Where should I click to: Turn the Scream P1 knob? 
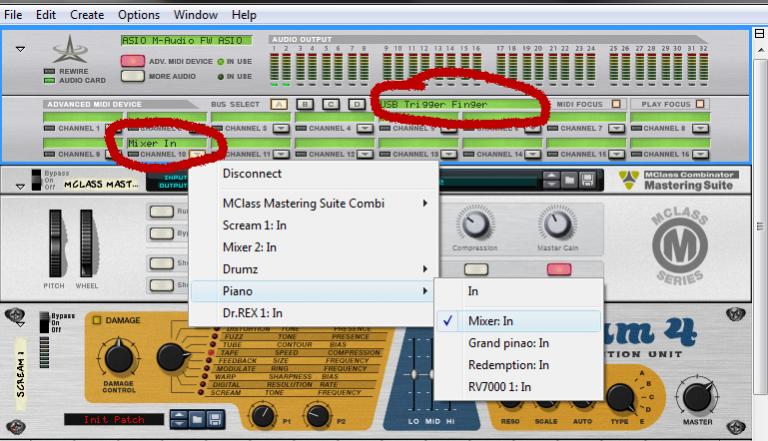(x=263, y=416)
